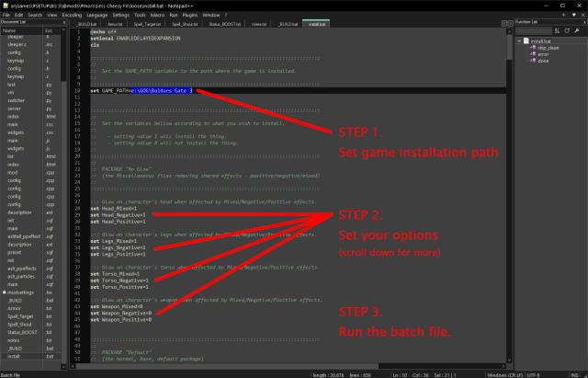588x378 pixels.
Task: Click the reload icon in Function List
Action: [x=567, y=30]
